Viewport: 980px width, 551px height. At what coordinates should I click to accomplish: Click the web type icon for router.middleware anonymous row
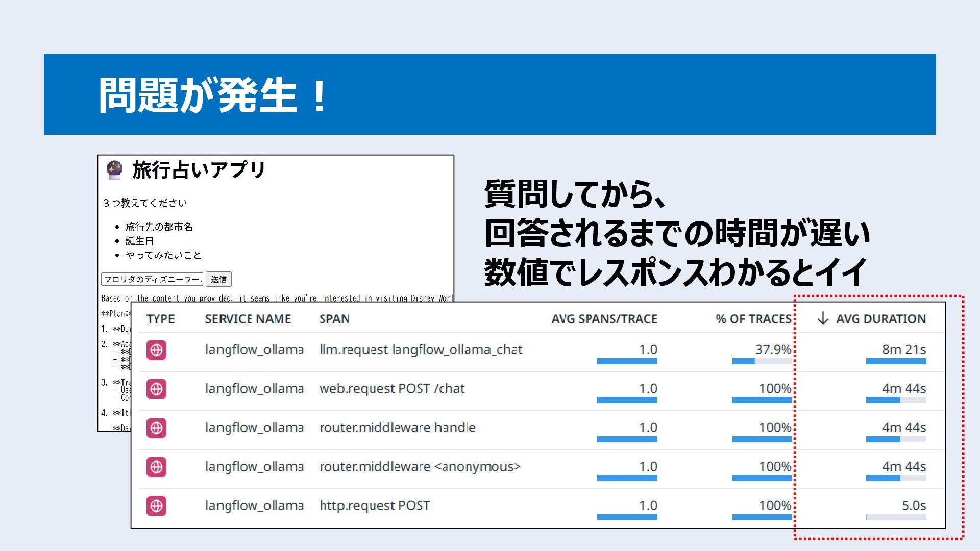point(156,467)
